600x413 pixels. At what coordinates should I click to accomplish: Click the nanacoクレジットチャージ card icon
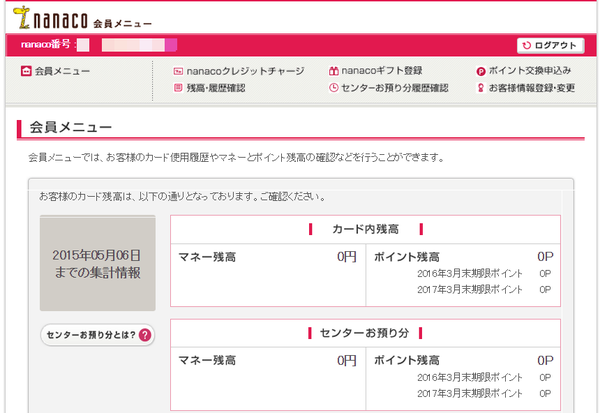point(178,71)
